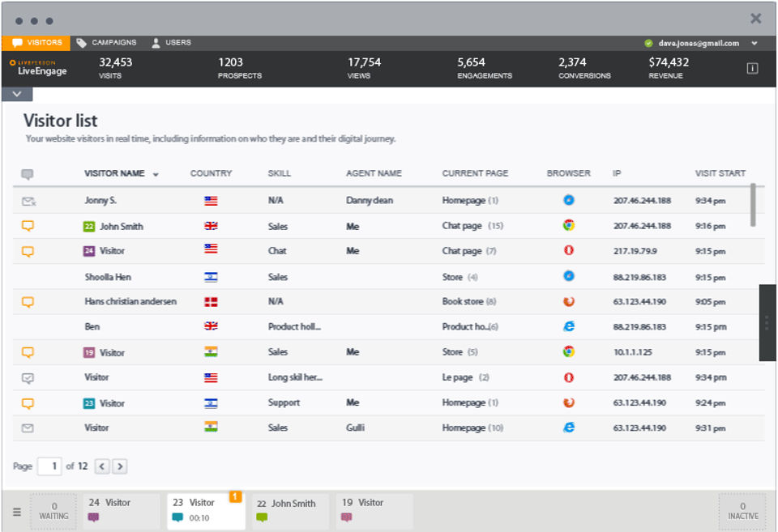The height and width of the screenshot is (532, 778).
Task: Go to the next page of visitors
Action: tap(119, 466)
